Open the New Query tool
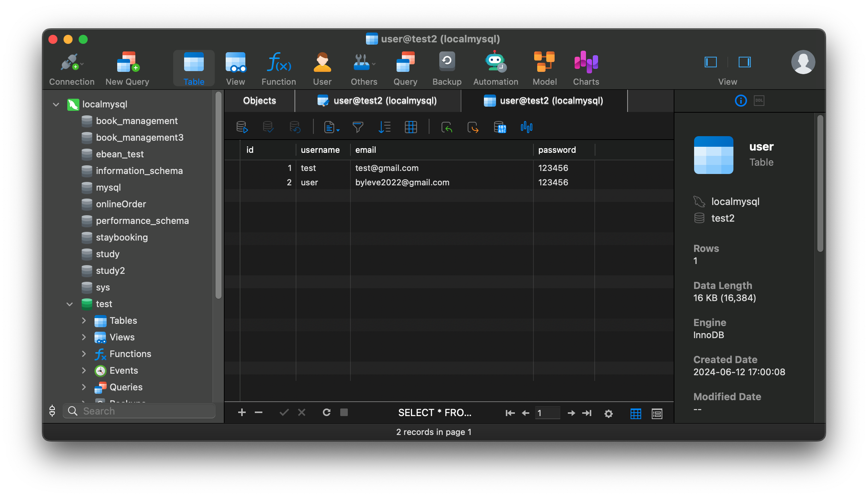Screen dimensions: 868x497 pyautogui.click(x=127, y=68)
